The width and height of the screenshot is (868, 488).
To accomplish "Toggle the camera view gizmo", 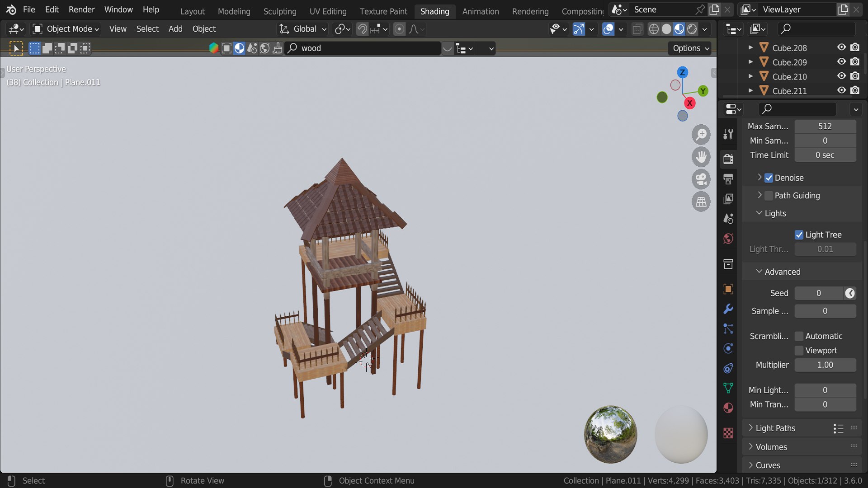I will pyautogui.click(x=701, y=179).
